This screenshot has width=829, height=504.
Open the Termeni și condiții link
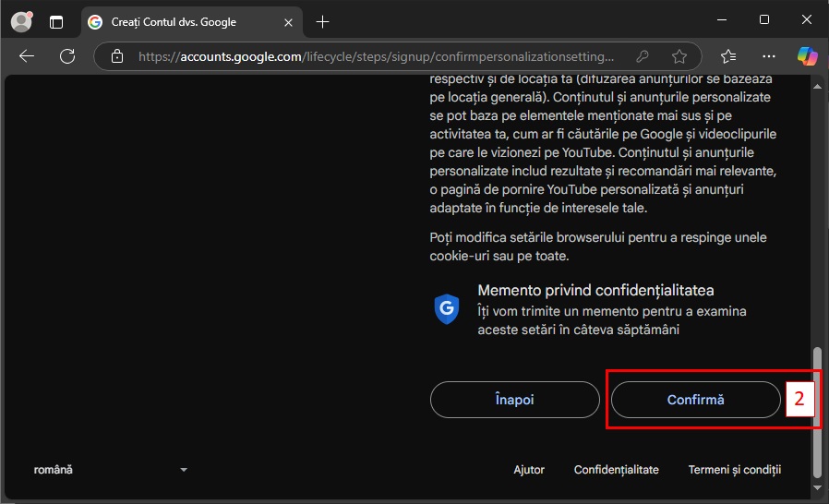pyautogui.click(x=734, y=470)
